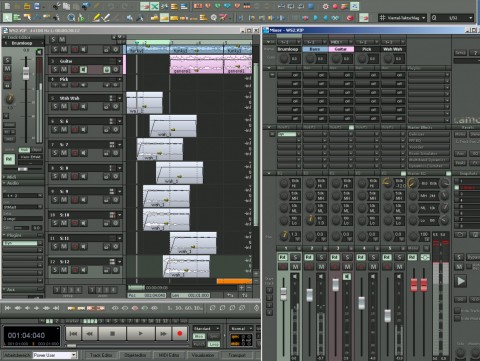480x361 pixels.
Task: Click the 001:04:040 time display
Action: [x=26, y=335]
